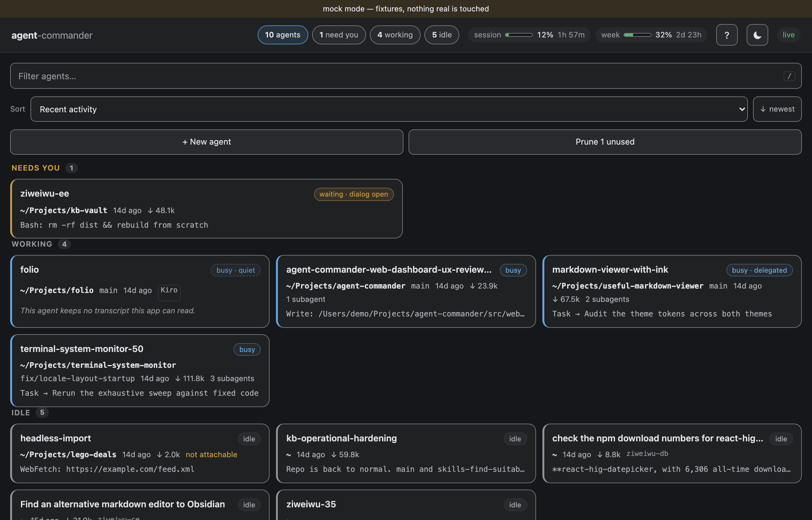Click the idle badge on headless-import
The width and height of the screenshot is (812, 520).
[249, 439]
